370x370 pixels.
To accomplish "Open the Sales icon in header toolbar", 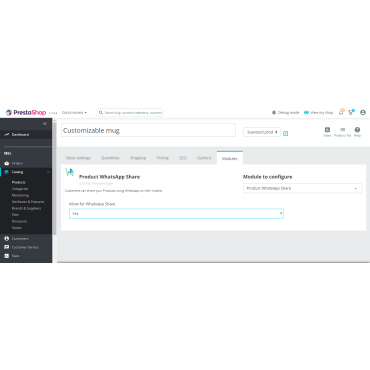I will pos(327,132).
